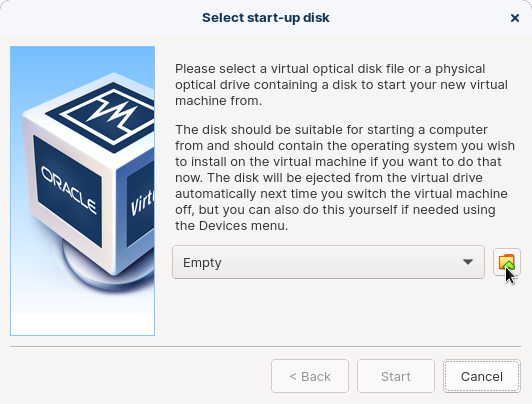Click the Start button

(x=396, y=376)
